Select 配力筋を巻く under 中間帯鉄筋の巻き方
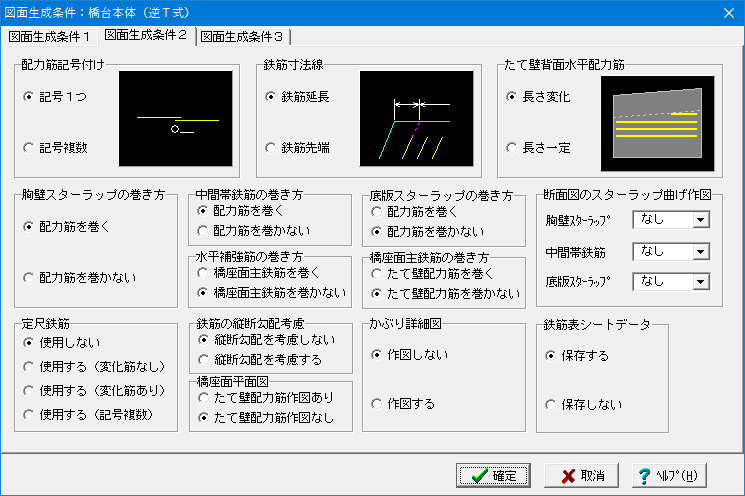 click(x=240, y=210)
